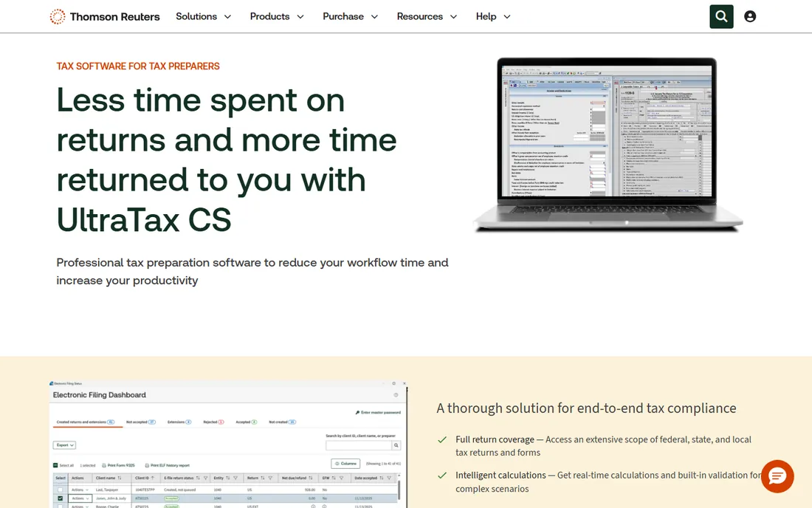Expand the Resources menu
Viewport: 812px width, 508px height.
point(427,16)
